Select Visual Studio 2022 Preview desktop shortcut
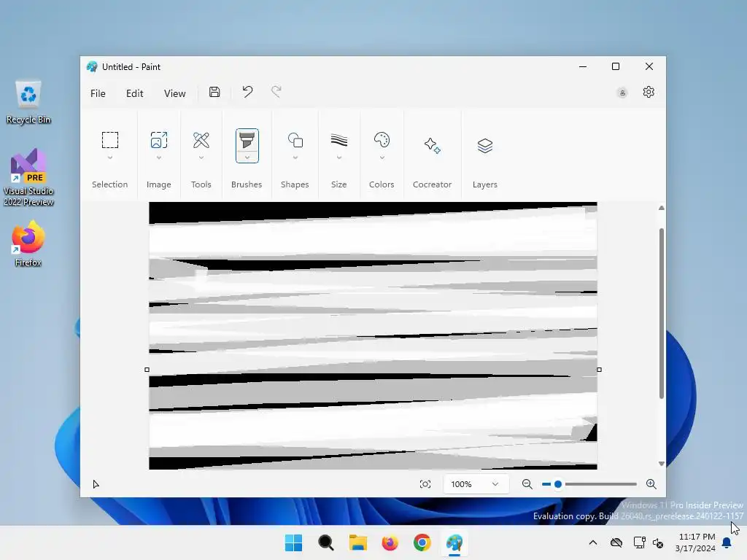 (x=28, y=177)
